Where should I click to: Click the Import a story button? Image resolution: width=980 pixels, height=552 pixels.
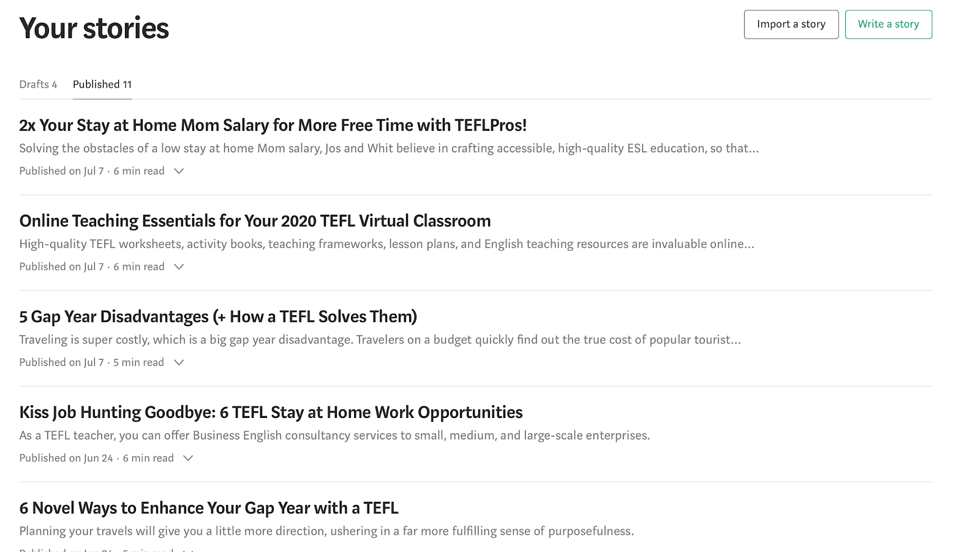pos(791,24)
